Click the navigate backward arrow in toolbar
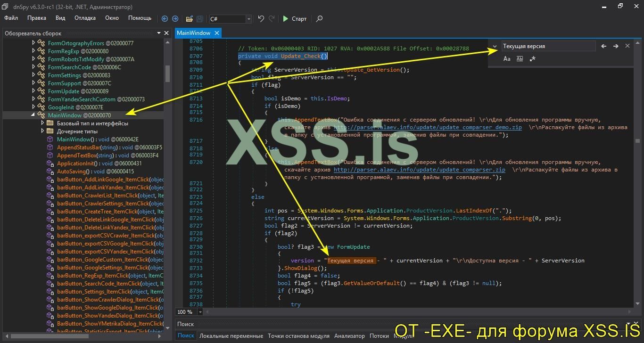The height and width of the screenshot is (343, 644). tap(165, 19)
